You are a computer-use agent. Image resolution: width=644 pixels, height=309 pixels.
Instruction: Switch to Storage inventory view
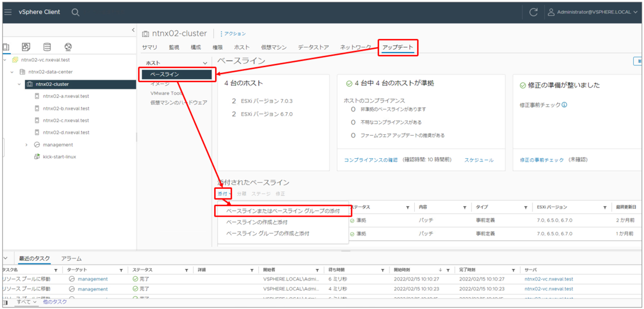pos(47,47)
